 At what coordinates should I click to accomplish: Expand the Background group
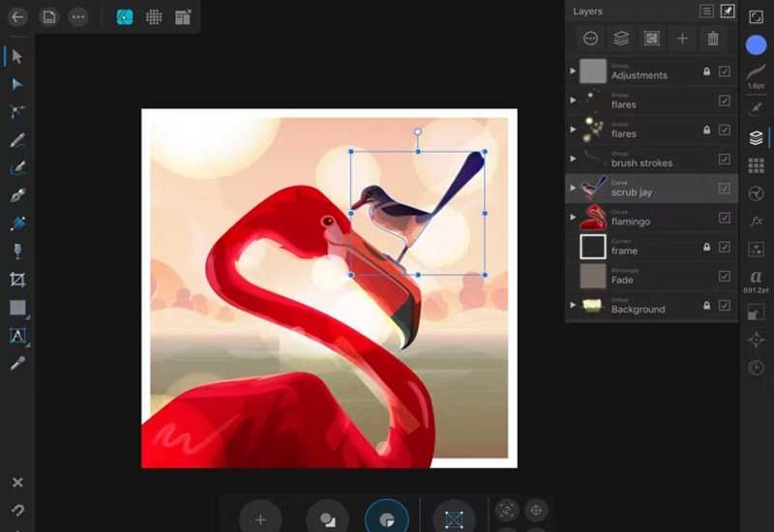pos(573,306)
